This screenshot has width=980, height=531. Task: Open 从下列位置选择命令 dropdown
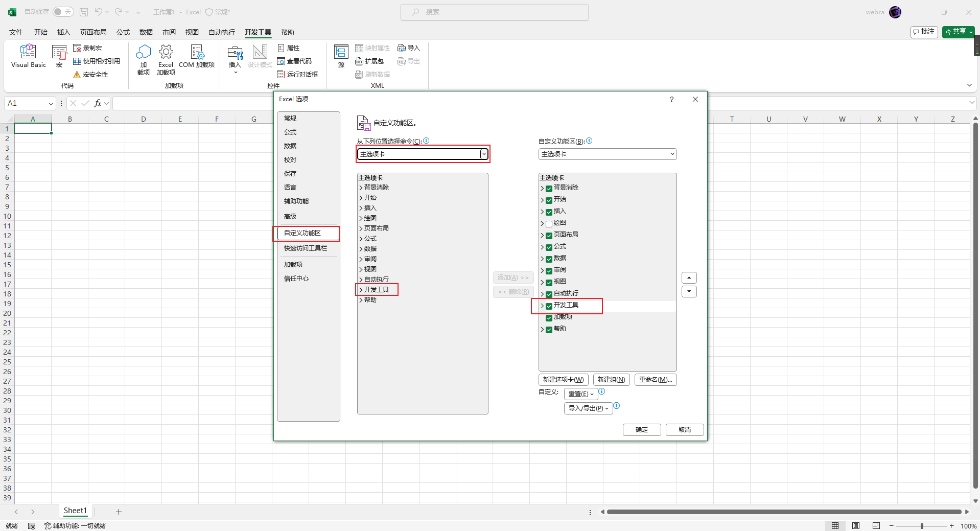(x=423, y=154)
